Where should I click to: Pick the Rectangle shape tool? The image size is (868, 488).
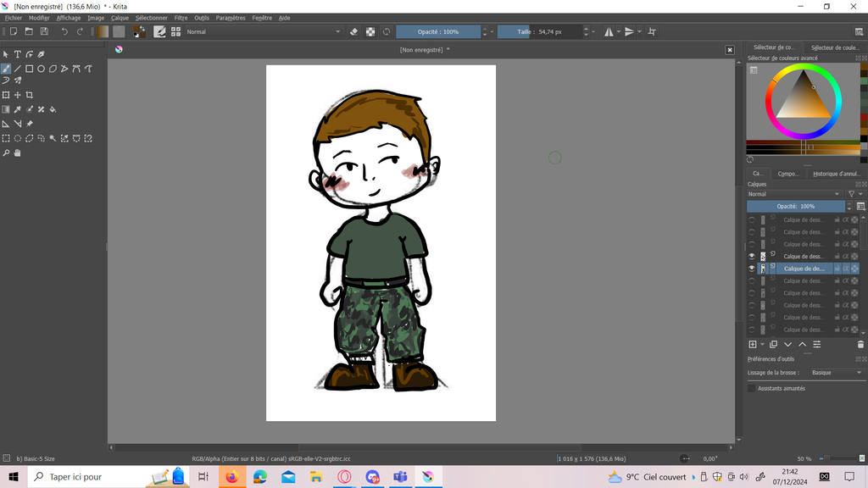click(29, 69)
